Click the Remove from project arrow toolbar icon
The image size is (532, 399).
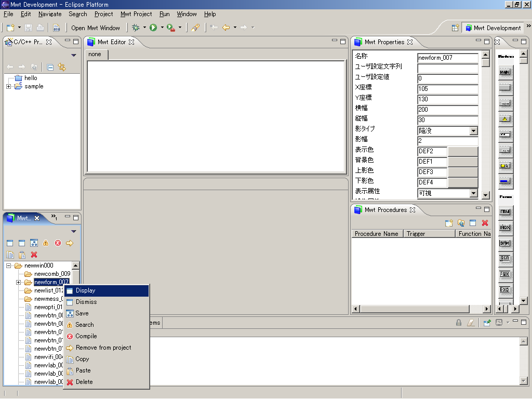(70, 243)
